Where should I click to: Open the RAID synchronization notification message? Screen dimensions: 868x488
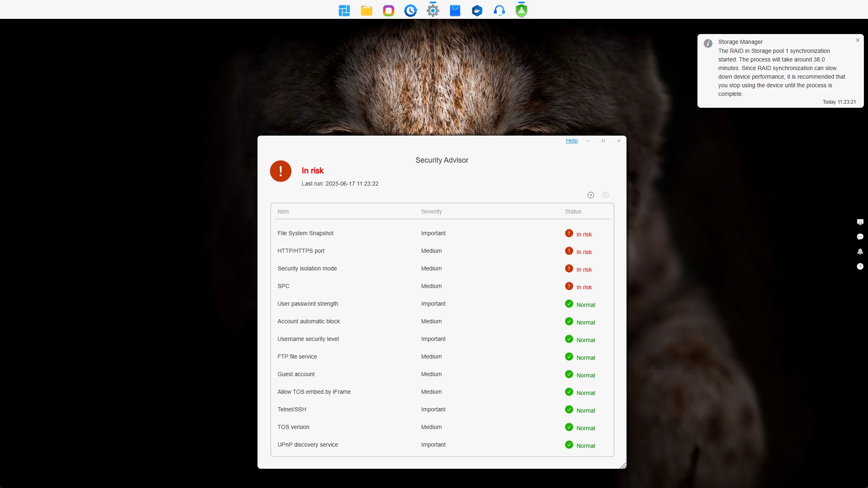(x=781, y=73)
